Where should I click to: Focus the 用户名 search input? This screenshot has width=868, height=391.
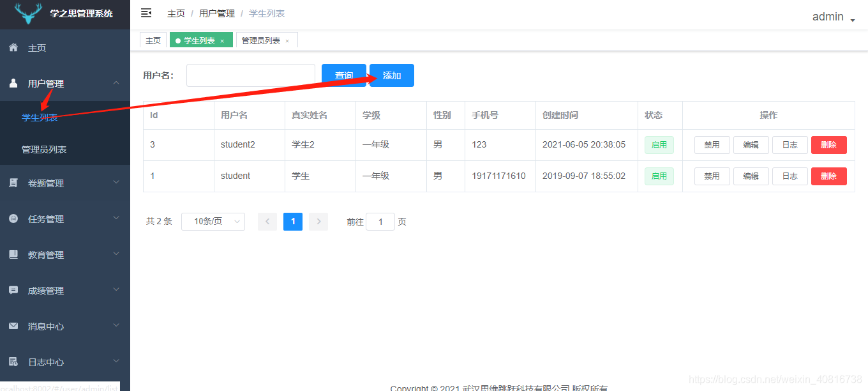[x=251, y=75]
